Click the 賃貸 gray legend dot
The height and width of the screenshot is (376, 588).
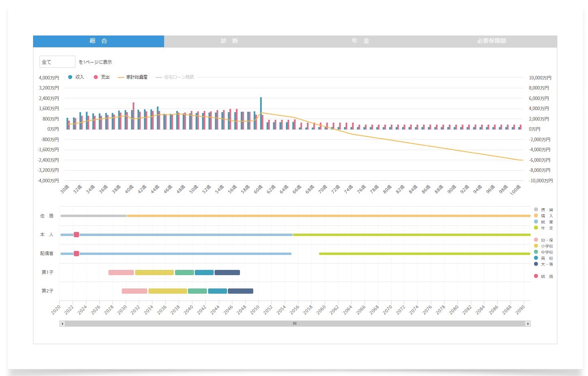pyautogui.click(x=536, y=209)
